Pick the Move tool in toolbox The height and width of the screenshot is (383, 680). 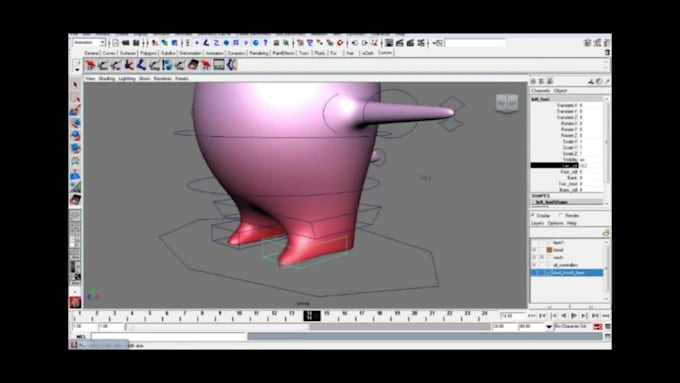[x=75, y=123]
